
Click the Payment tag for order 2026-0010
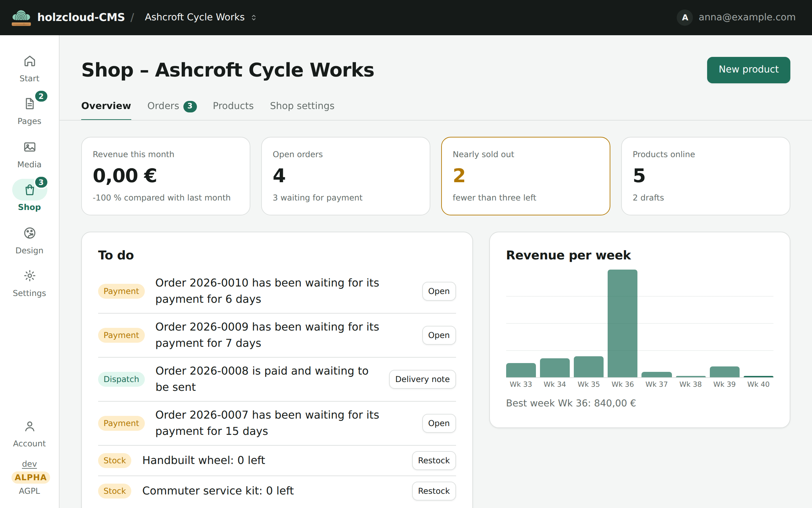[121, 291]
